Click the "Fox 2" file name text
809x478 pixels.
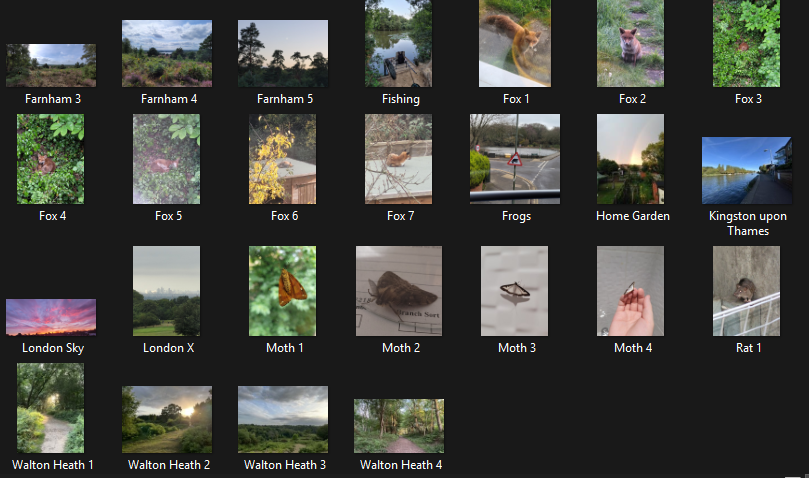633,99
